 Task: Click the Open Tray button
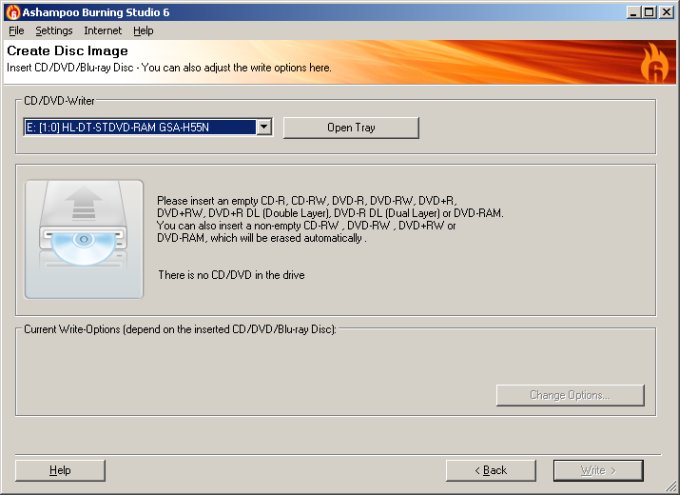click(x=351, y=128)
